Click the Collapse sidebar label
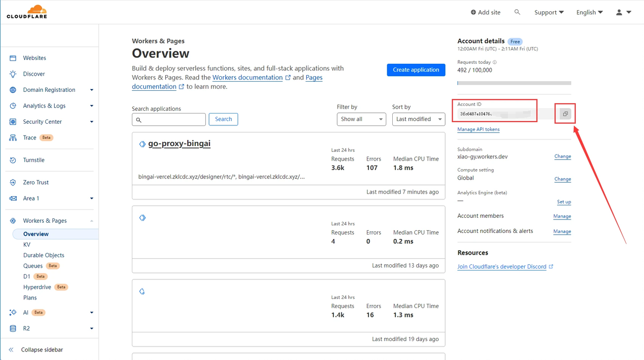 click(x=42, y=350)
